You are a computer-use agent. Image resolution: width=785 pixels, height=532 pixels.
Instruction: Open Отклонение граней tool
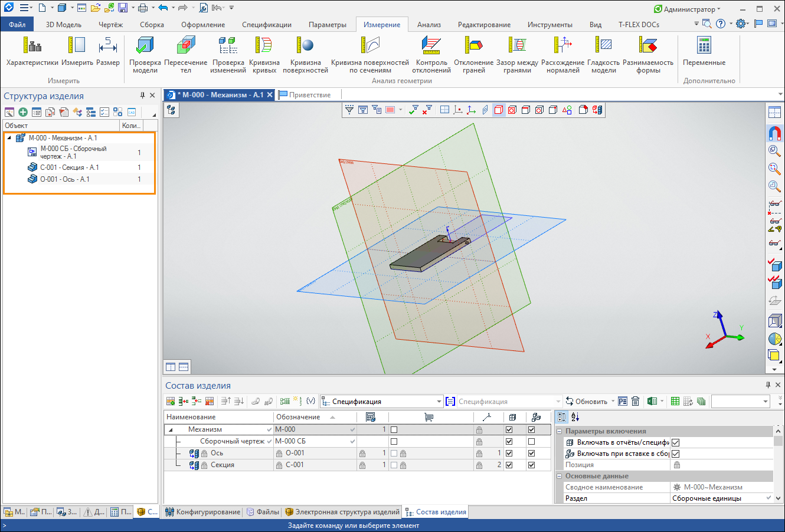click(474, 54)
